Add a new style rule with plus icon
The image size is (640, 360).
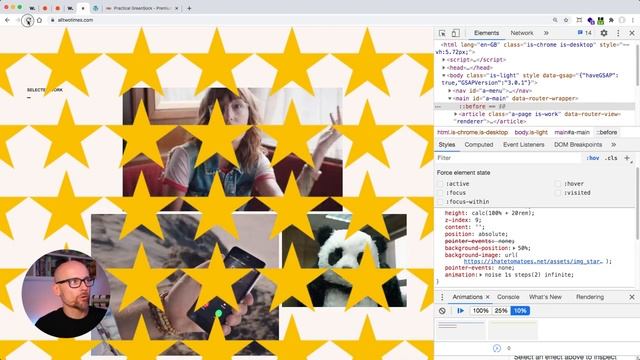point(627,158)
